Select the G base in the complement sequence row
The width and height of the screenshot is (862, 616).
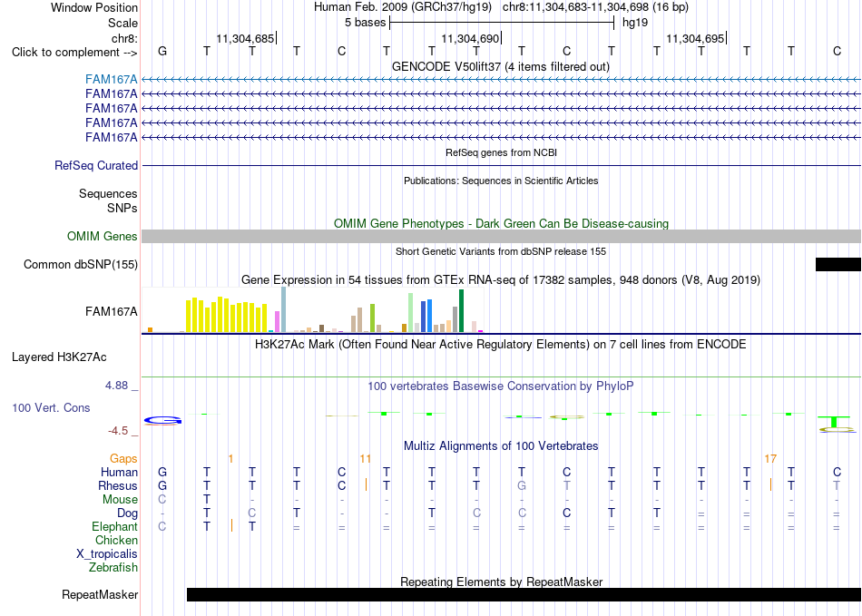pos(162,51)
